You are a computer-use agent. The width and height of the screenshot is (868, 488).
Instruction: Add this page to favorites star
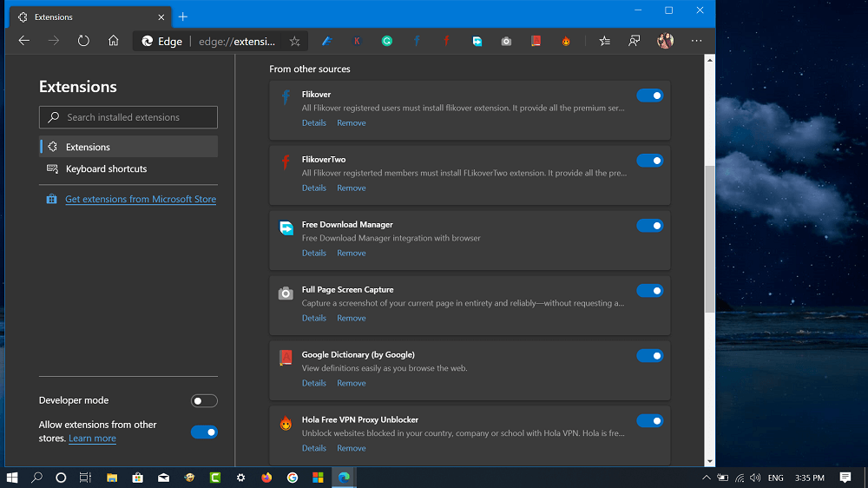point(294,41)
